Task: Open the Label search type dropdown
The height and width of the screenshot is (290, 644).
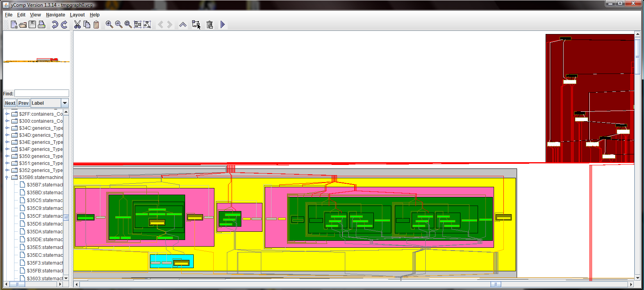Action: pos(65,103)
